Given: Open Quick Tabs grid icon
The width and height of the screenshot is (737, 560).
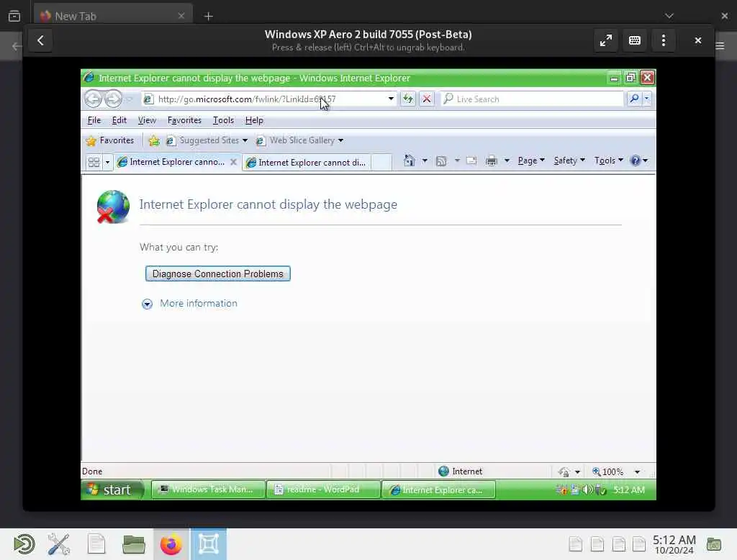Looking at the screenshot, I should pyautogui.click(x=94, y=162).
